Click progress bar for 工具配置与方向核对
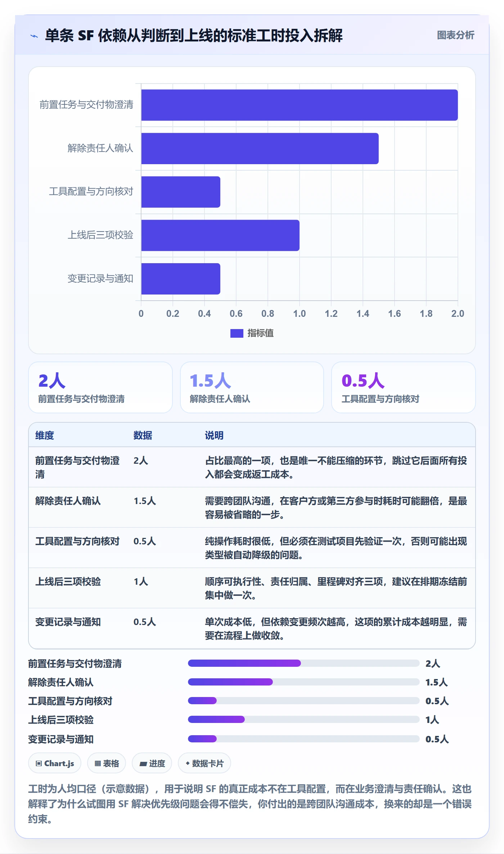This screenshot has height=854, width=504. pos(304,701)
